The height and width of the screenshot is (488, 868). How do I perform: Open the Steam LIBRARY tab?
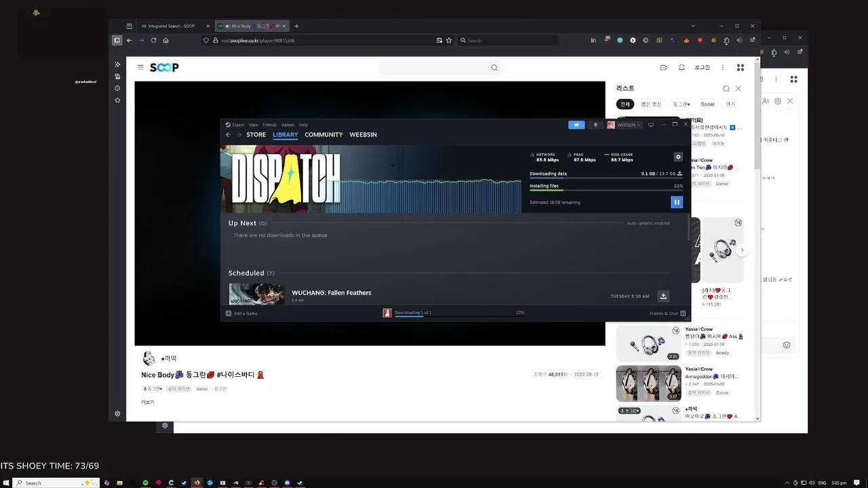coord(285,135)
